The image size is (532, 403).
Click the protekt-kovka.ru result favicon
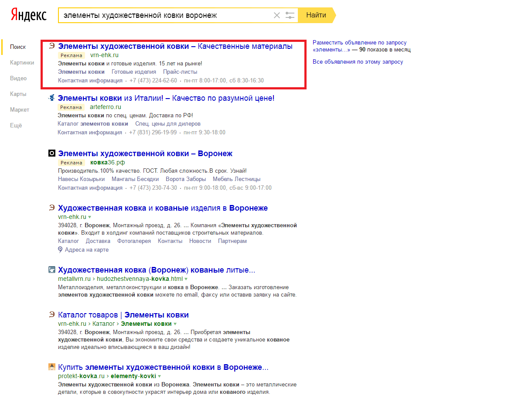coord(52,367)
